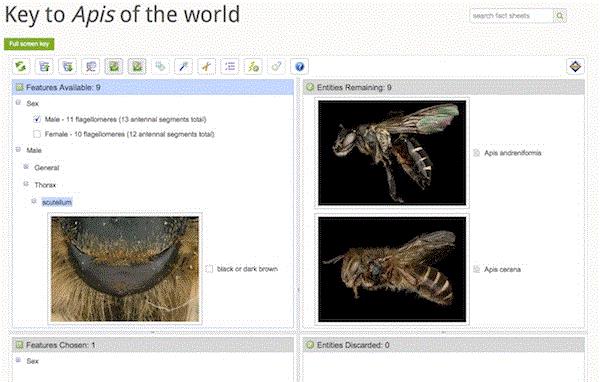Click the Entities Discarded panel header icon
The width and height of the screenshot is (600, 382).
[310, 345]
